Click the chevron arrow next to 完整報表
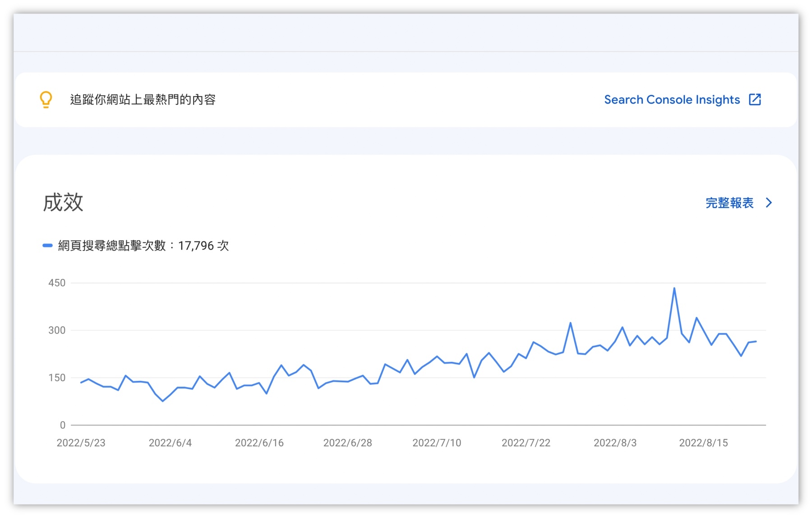Screen dimensions: 812x518 coord(769,203)
